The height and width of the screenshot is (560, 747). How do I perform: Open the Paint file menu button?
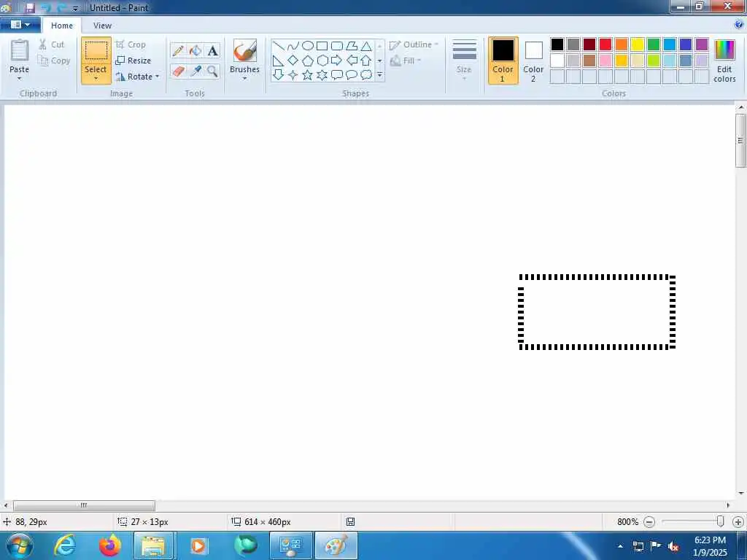point(20,24)
